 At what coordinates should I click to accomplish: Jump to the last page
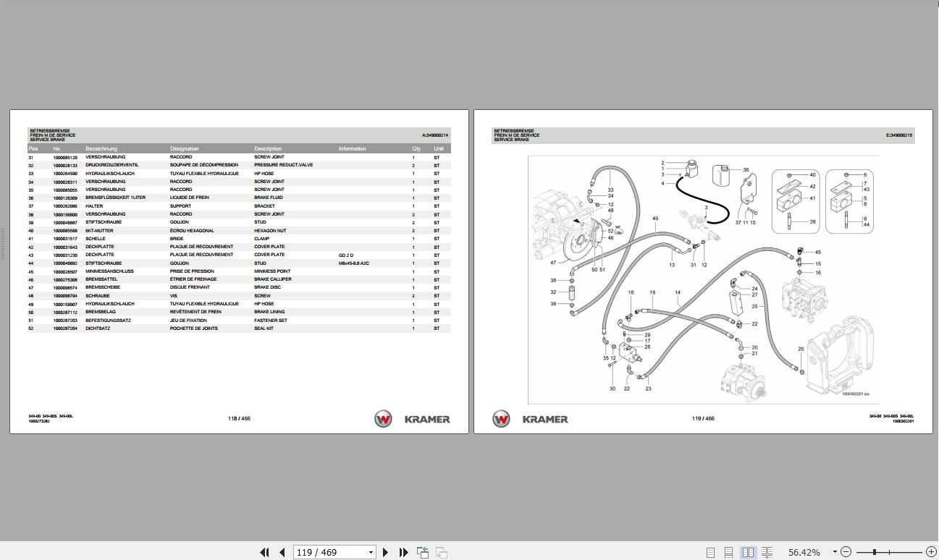pos(404,552)
